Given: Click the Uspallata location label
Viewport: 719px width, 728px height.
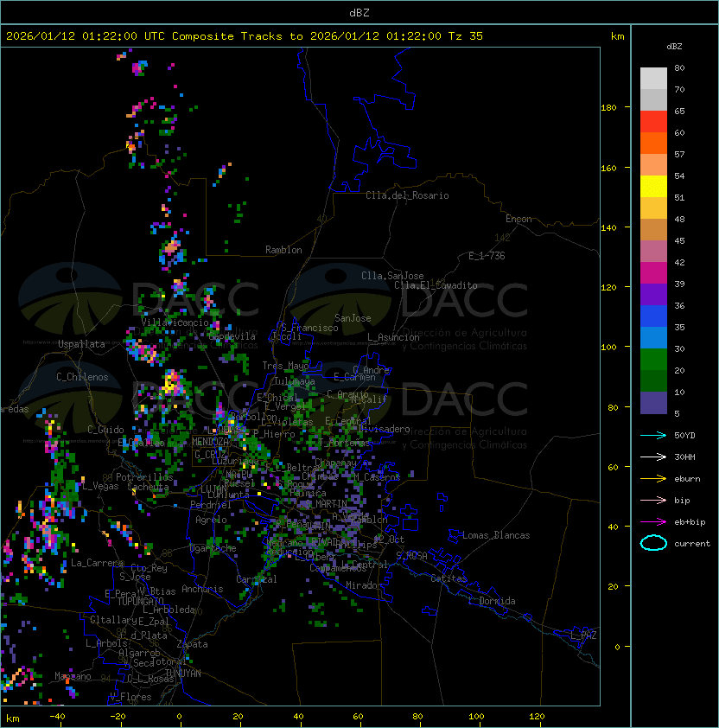Looking at the screenshot, I should 81,344.
